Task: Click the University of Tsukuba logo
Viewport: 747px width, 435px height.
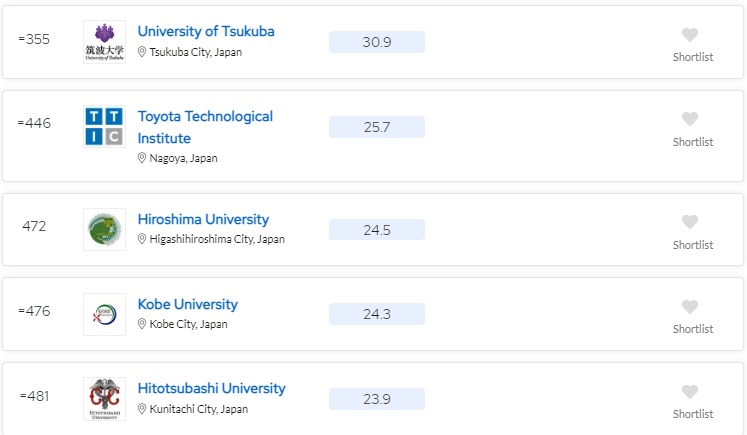Action: (104, 42)
